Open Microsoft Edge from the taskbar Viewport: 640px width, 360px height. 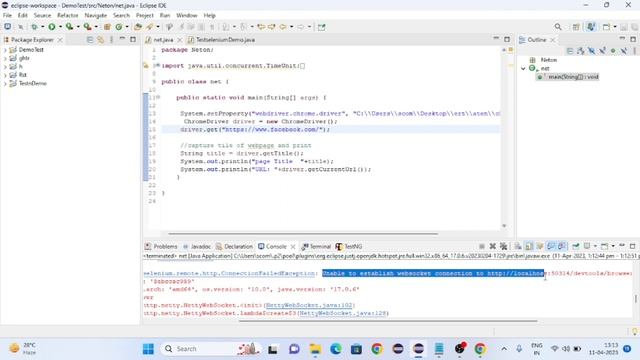(x=336, y=349)
